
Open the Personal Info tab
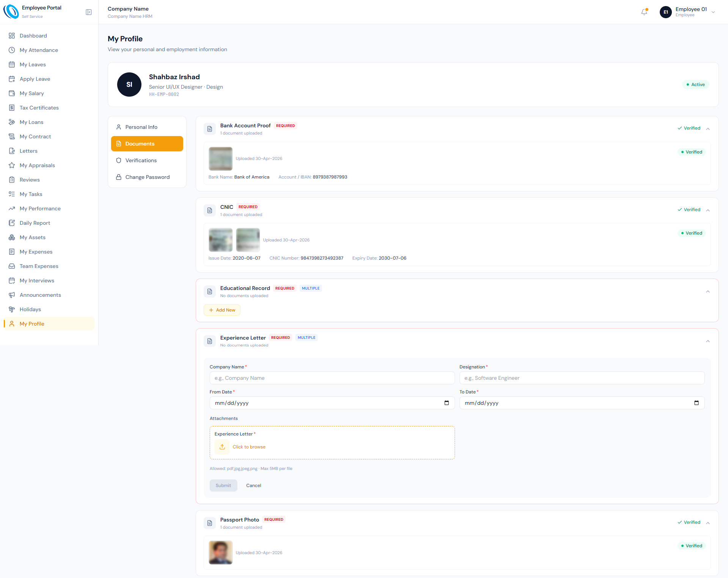coord(147,127)
